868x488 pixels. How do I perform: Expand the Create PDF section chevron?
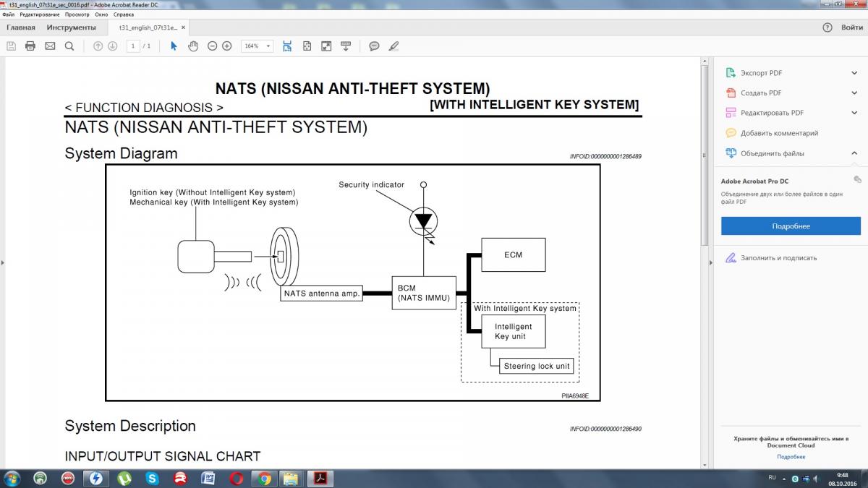coord(854,93)
